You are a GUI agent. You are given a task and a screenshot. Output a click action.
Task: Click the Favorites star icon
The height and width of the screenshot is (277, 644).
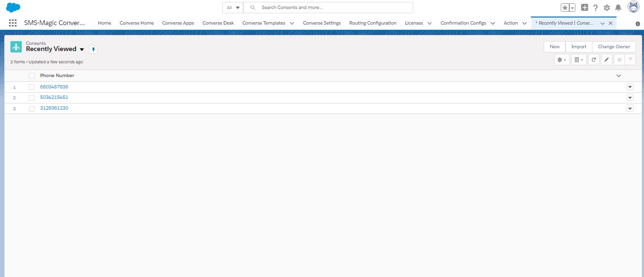565,8
